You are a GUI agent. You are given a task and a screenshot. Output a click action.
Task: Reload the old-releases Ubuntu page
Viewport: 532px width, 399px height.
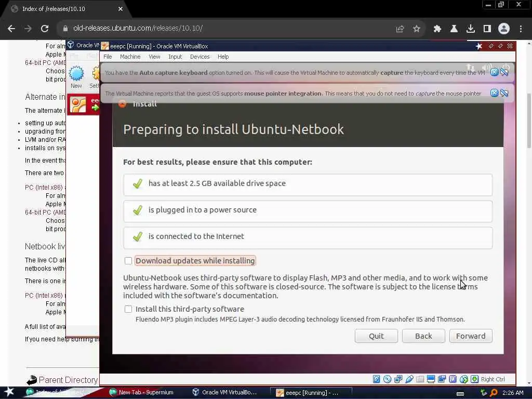point(45,29)
